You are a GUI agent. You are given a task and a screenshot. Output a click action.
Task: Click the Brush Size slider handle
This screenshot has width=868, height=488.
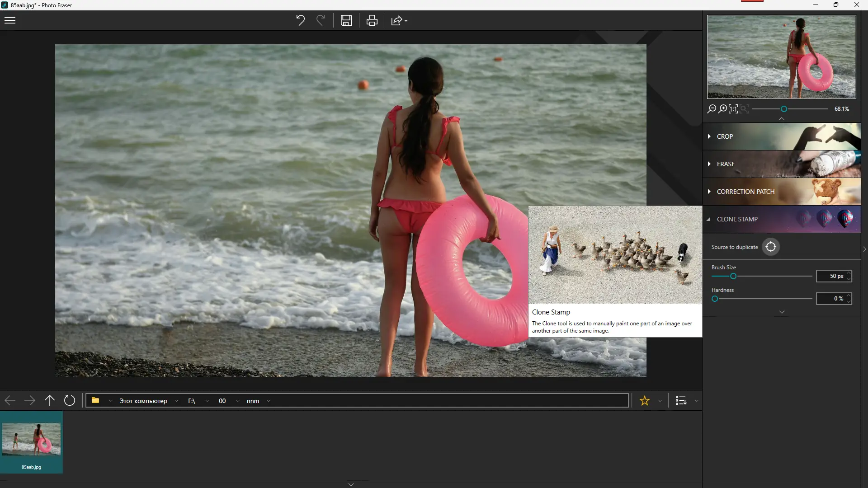click(733, 276)
